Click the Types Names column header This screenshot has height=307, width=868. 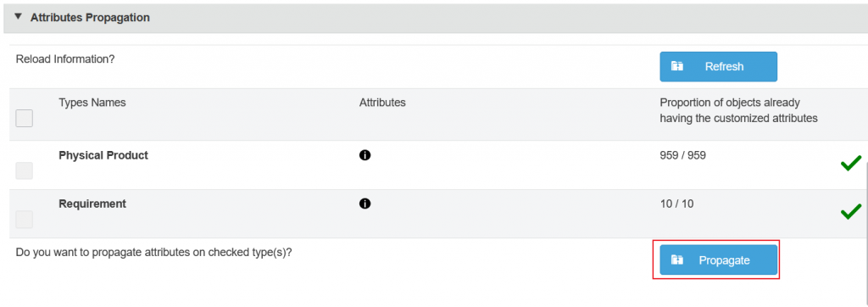92,103
